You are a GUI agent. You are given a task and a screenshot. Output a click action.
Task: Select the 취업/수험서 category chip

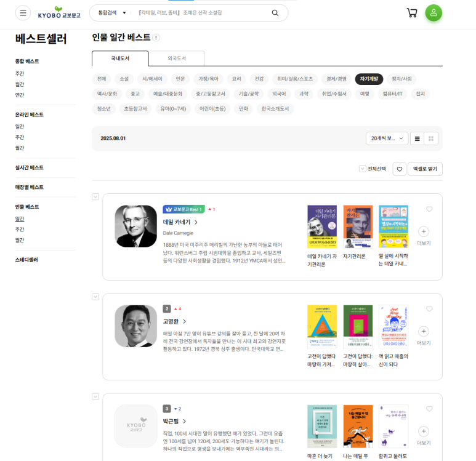334,94
